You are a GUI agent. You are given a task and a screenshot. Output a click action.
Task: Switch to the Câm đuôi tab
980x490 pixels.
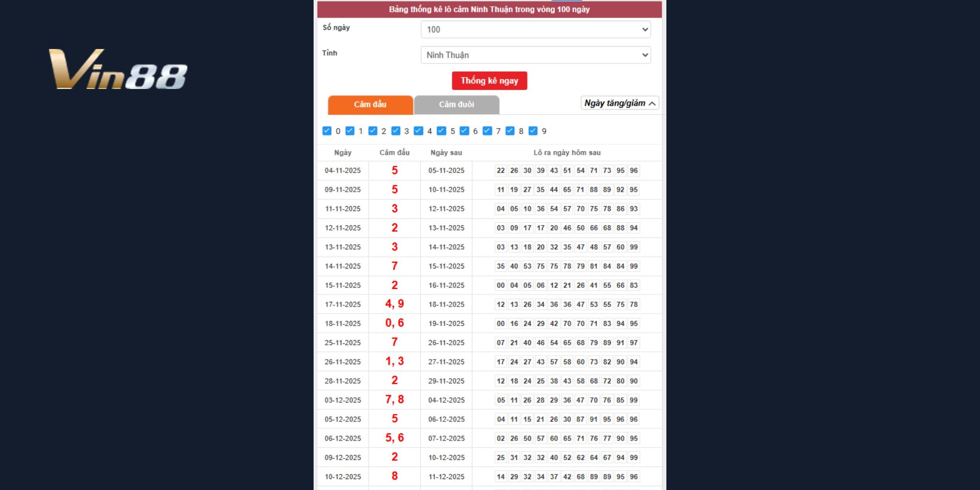click(456, 105)
